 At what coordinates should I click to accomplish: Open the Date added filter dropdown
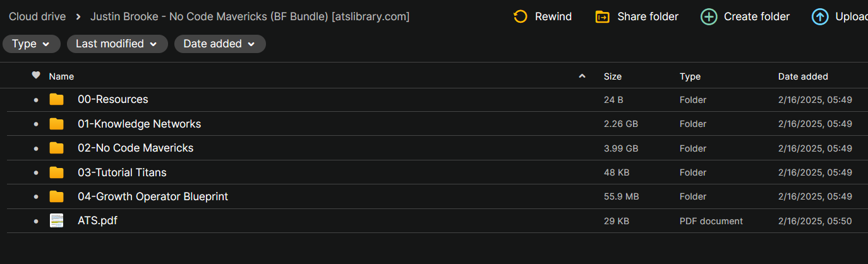pyautogui.click(x=220, y=44)
